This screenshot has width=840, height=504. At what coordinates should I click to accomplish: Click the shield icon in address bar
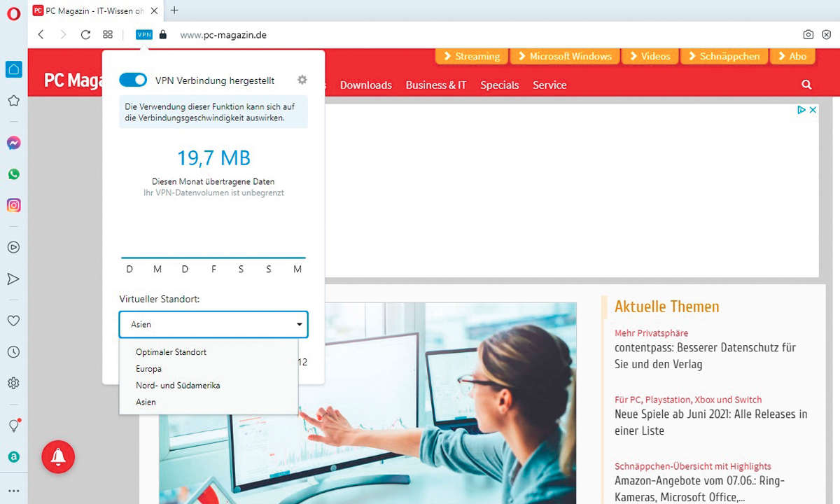pos(827,34)
